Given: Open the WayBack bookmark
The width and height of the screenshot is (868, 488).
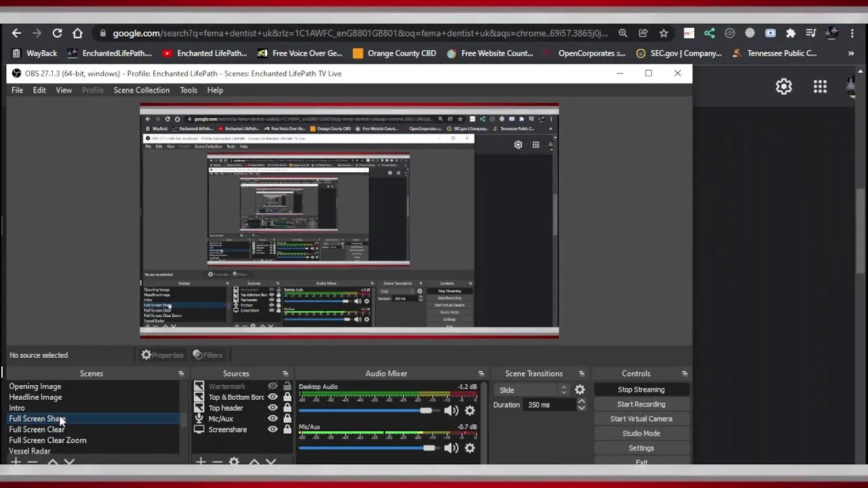Looking at the screenshot, I should 35,53.
